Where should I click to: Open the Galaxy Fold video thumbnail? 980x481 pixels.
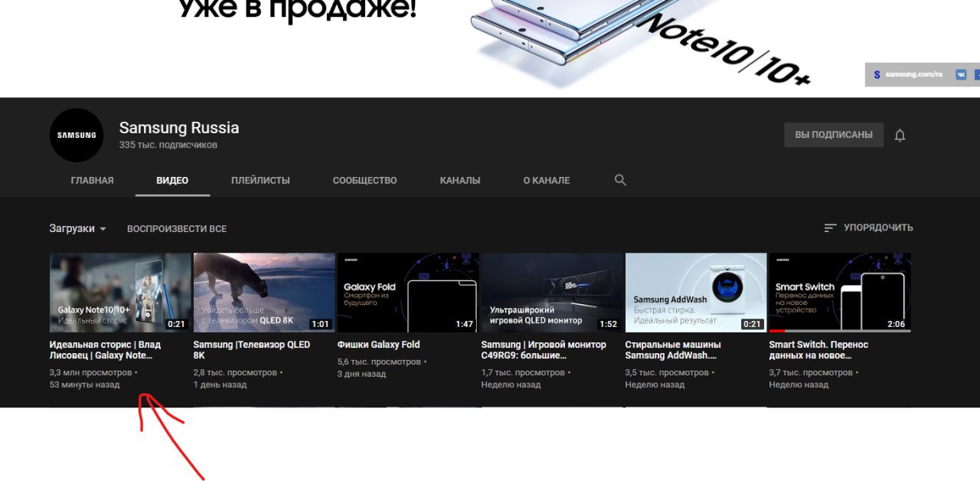(x=408, y=293)
